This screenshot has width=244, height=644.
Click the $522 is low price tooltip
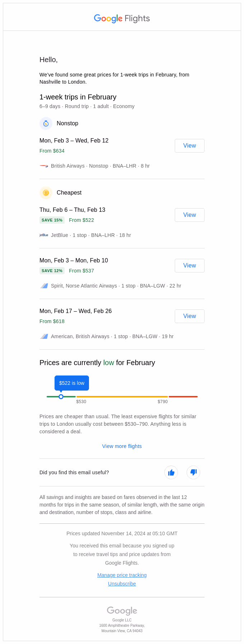(x=71, y=383)
